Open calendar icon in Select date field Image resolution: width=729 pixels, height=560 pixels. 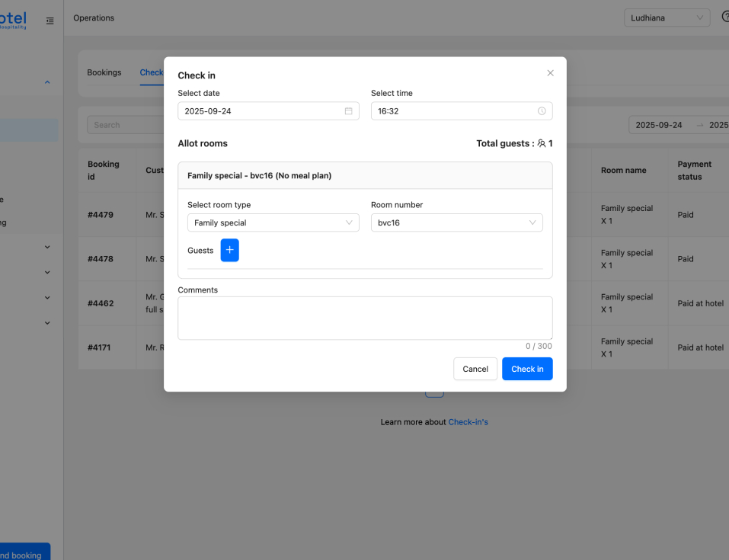(x=348, y=111)
